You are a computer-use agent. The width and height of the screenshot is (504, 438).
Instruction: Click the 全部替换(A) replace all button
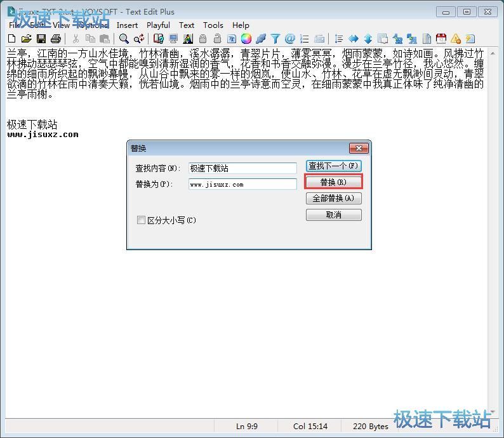[x=334, y=198]
